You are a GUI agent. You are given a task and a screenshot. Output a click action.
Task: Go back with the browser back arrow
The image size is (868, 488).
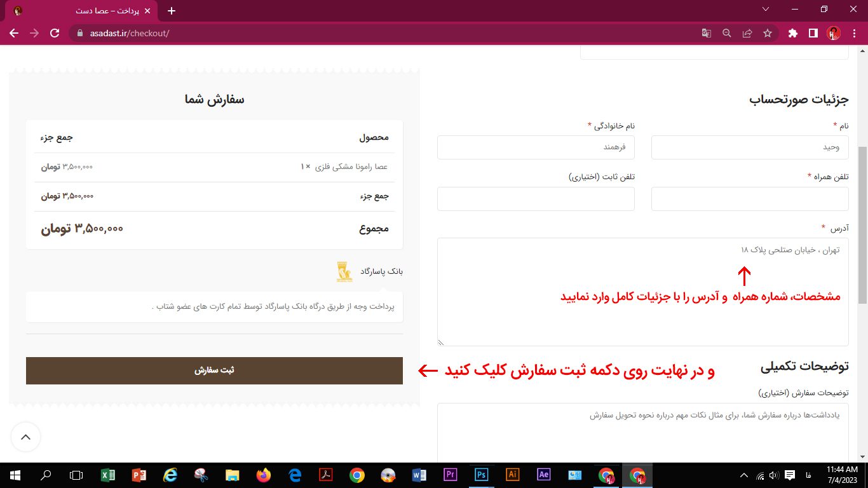click(14, 33)
